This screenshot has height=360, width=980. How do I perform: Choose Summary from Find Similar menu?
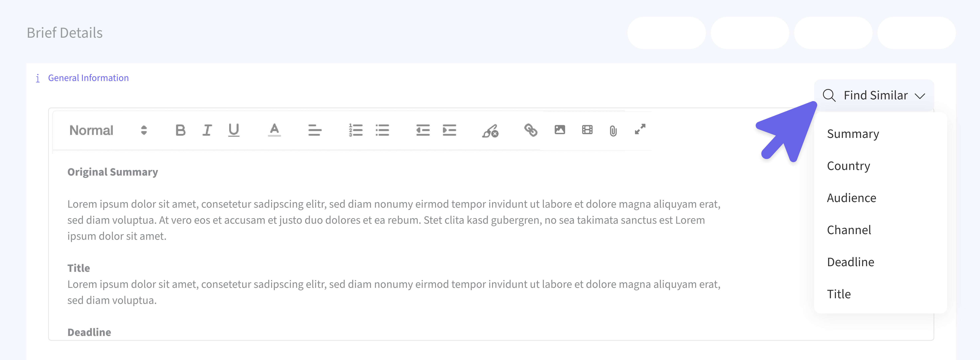[x=853, y=133]
